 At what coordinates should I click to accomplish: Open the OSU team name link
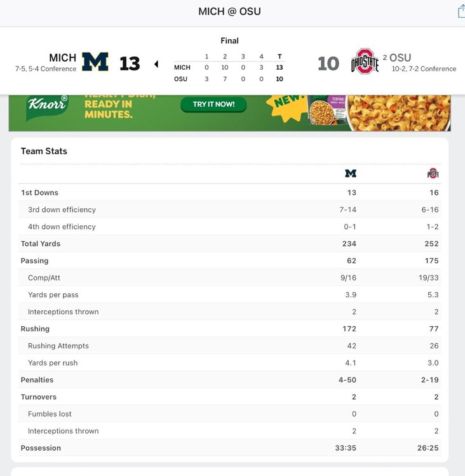click(400, 58)
